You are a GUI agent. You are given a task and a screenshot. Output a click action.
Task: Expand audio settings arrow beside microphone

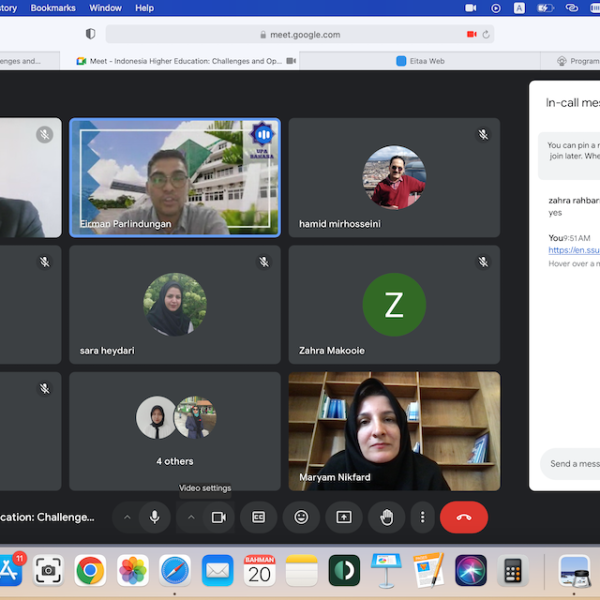(127, 517)
